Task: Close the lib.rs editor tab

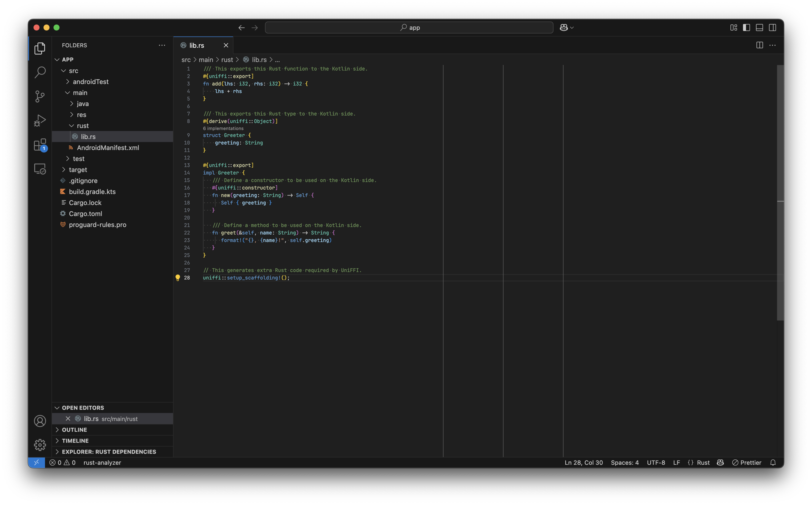Action: tap(226, 45)
